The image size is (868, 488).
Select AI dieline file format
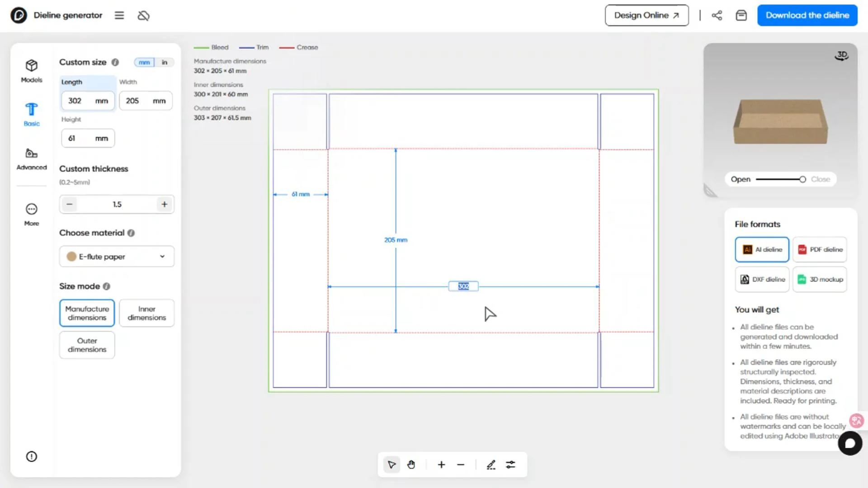[762, 249]
